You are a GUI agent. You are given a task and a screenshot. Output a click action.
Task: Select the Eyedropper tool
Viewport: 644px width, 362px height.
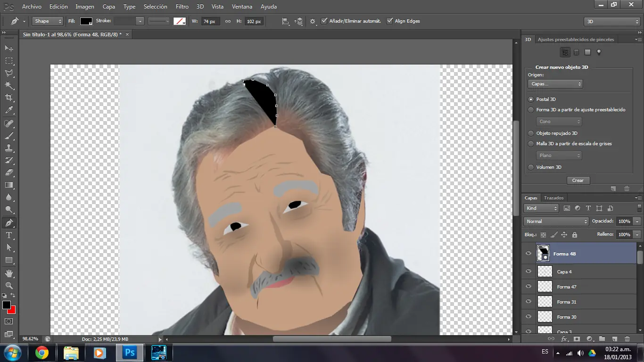click(x=9, y=110)
